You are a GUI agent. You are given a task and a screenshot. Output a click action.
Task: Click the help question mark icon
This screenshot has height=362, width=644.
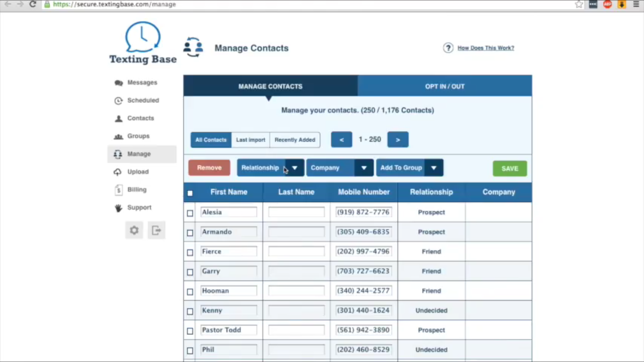click(x=448, y=48)
